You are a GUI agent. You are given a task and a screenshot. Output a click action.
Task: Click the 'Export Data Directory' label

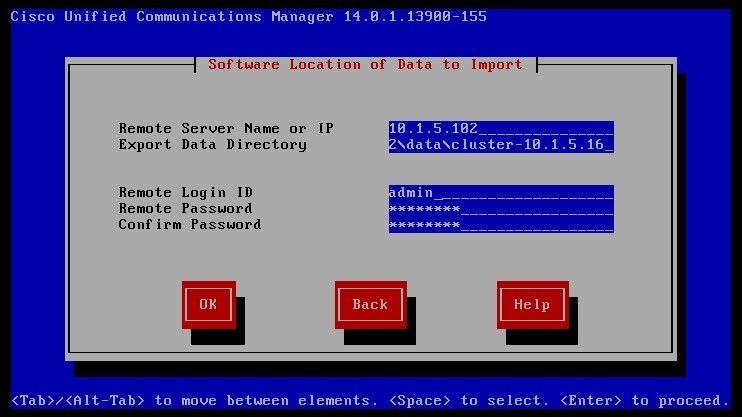click(212, 144)
